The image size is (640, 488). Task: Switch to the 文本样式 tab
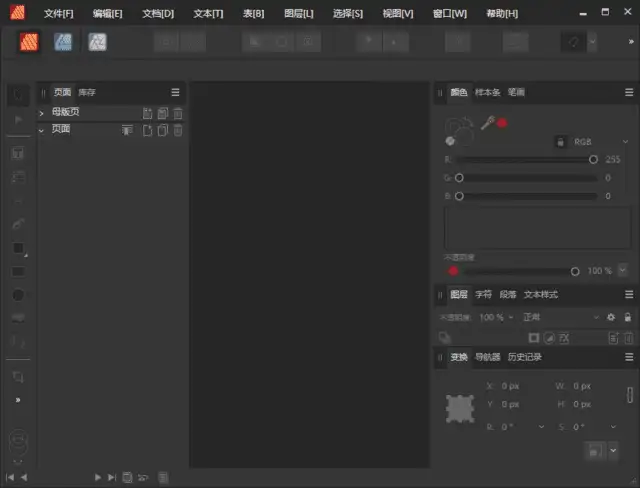click(541, 295)
